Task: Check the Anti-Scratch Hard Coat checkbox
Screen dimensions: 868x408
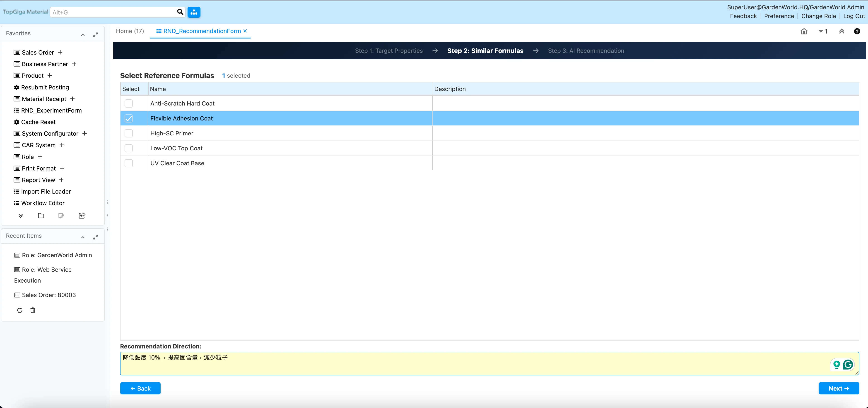Action: (128, 103)
